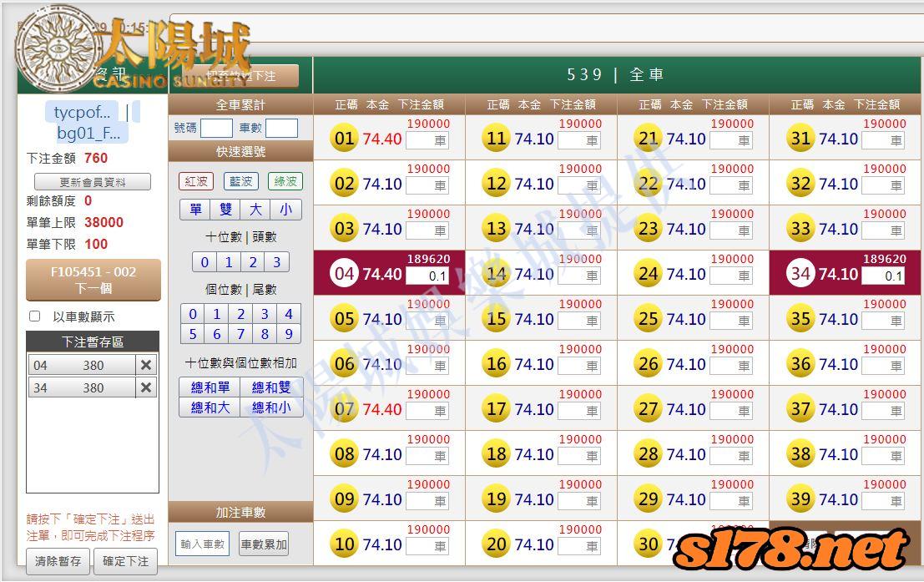Viewport: 924px width, 582px height.
Task: Click the 車數累加 button
Action: point(264,544)
